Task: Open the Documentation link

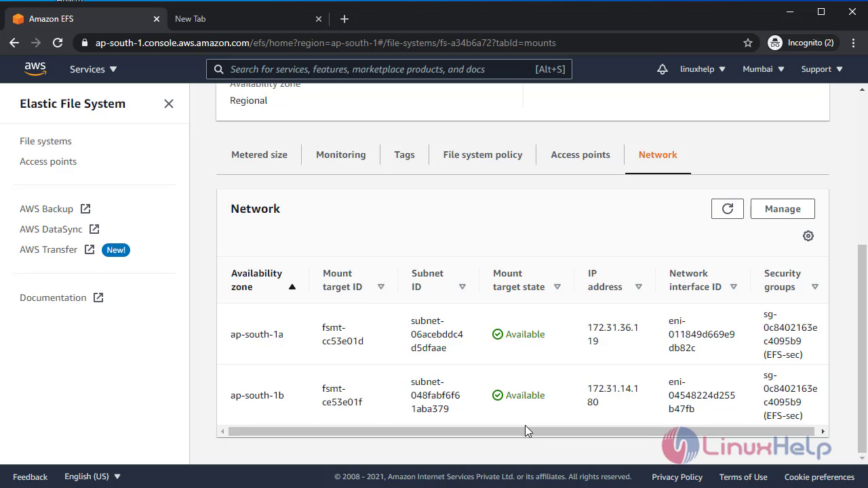Action: click(x=53, y=298)
